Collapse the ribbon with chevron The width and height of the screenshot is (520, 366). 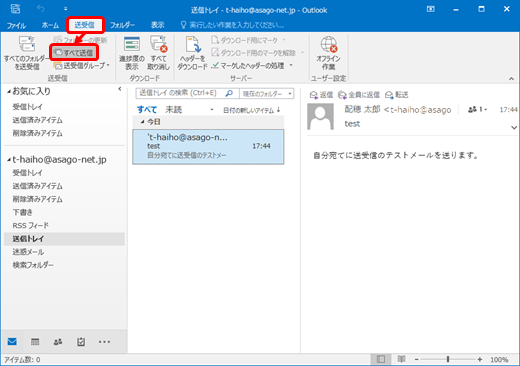tap(511, 79)
